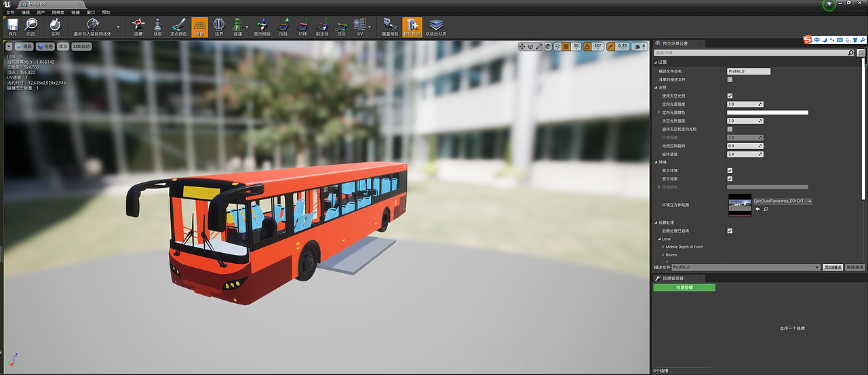Open the reimport base mesh dropdown arrow

pyautogui.click(x=119, y=27)
